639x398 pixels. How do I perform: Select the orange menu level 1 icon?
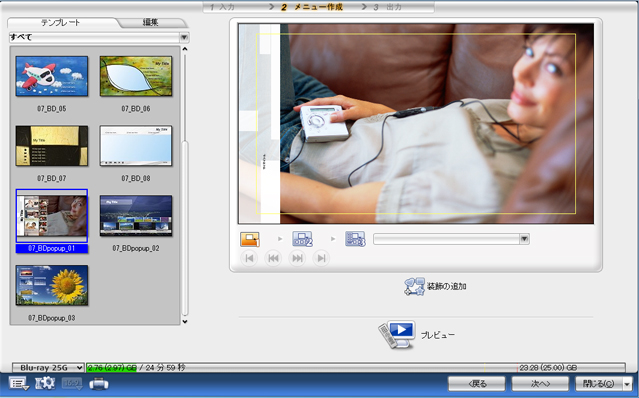pos(250,239)
